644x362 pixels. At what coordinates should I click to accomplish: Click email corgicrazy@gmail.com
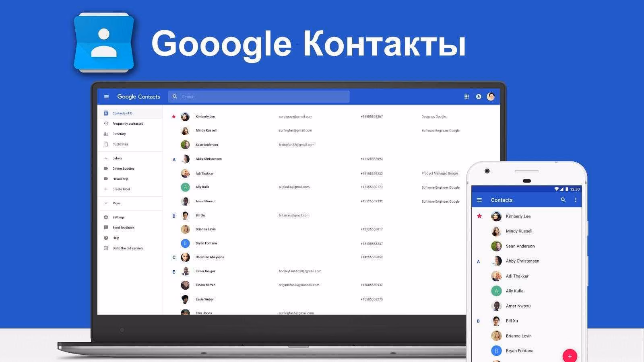tap(295, 117)
